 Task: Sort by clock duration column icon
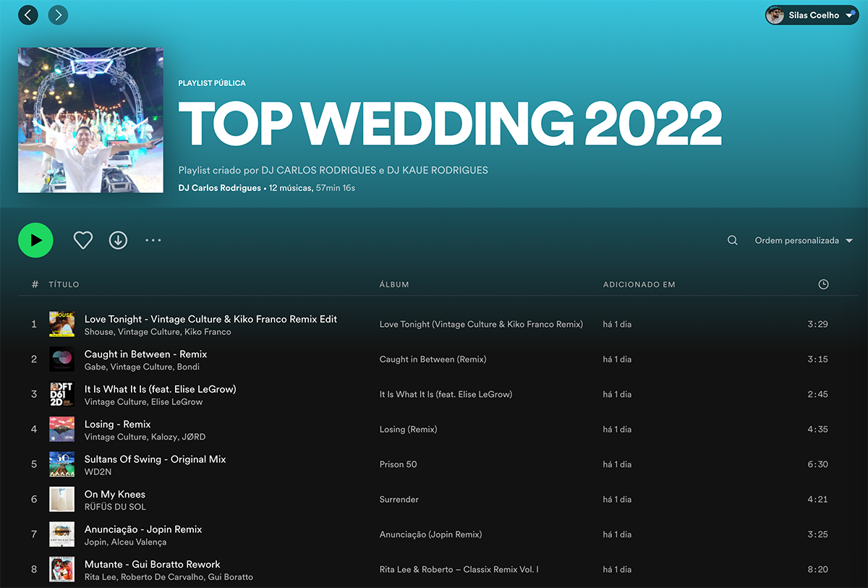pos(823,284)
